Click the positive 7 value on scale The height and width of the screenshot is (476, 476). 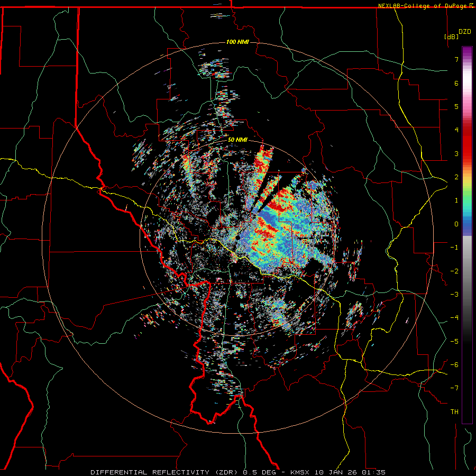coord(456,59)
